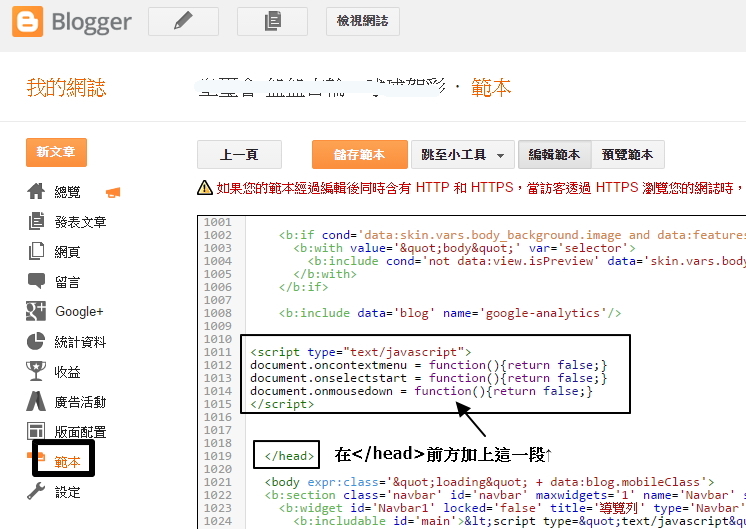Click the </head> tag in the editor
The height and width of the screenshot is (529, 746).
click(x=289, y=456)
